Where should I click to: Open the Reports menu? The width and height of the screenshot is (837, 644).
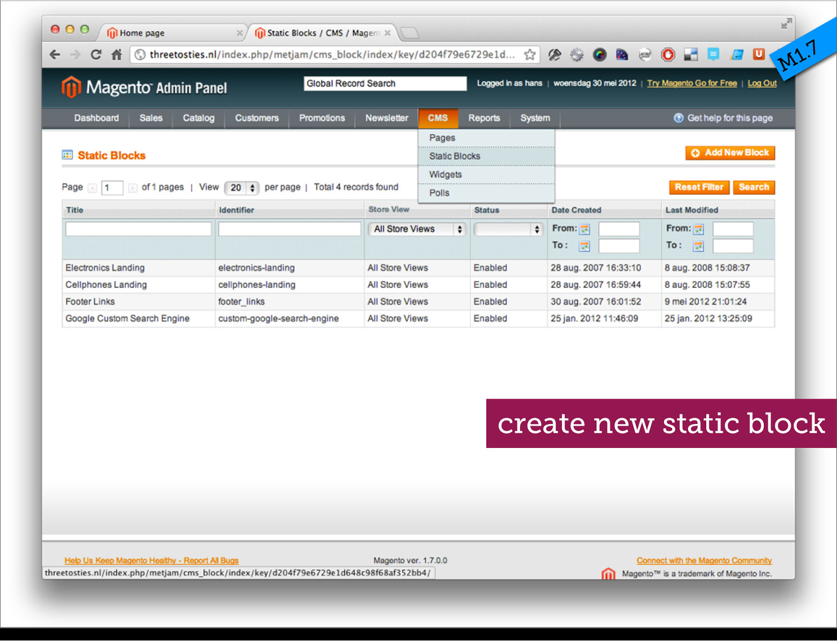[x=484, y=118]
